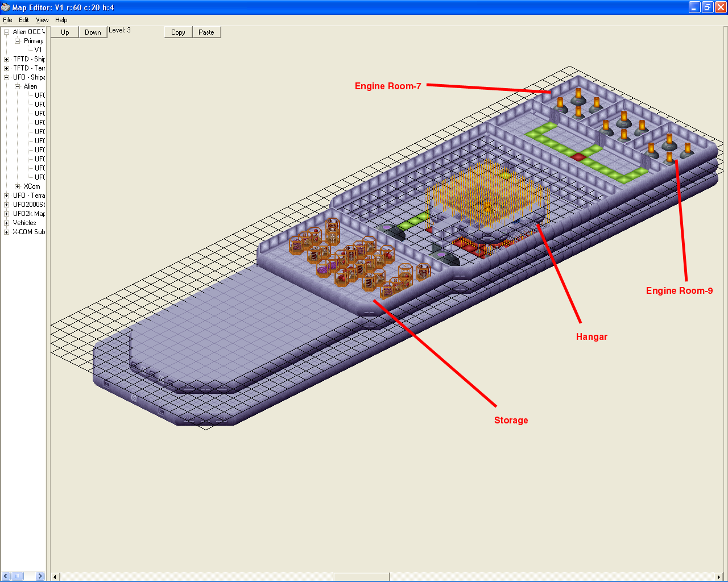This screenshot has width=728, height=582.
Task: Expand the UFO2000 node
Action: (7, 205)
